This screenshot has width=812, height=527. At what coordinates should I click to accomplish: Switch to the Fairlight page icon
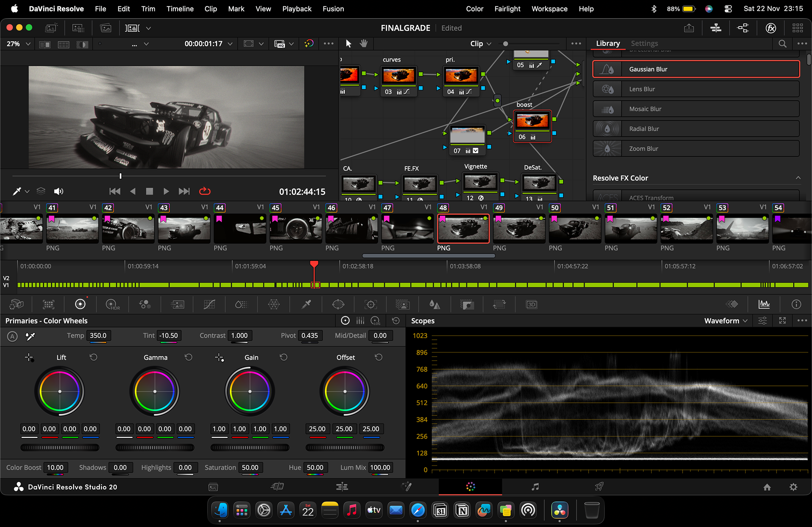coord(535,487)
